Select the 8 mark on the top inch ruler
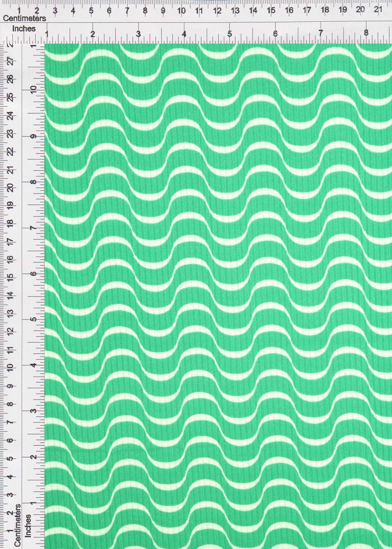This screenshot has width=392, height=549. 366,33
